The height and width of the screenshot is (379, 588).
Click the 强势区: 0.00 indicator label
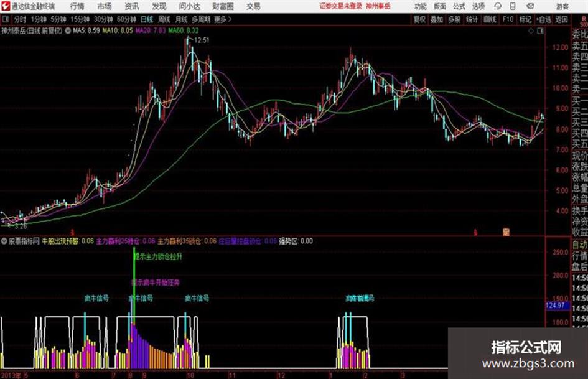296,241
